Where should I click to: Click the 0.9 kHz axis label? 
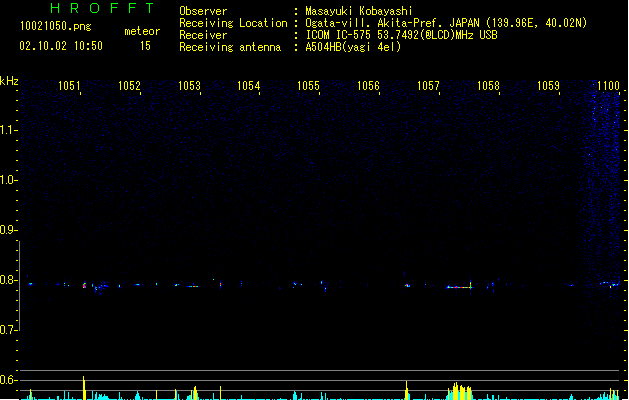click(x=8, y=230)
